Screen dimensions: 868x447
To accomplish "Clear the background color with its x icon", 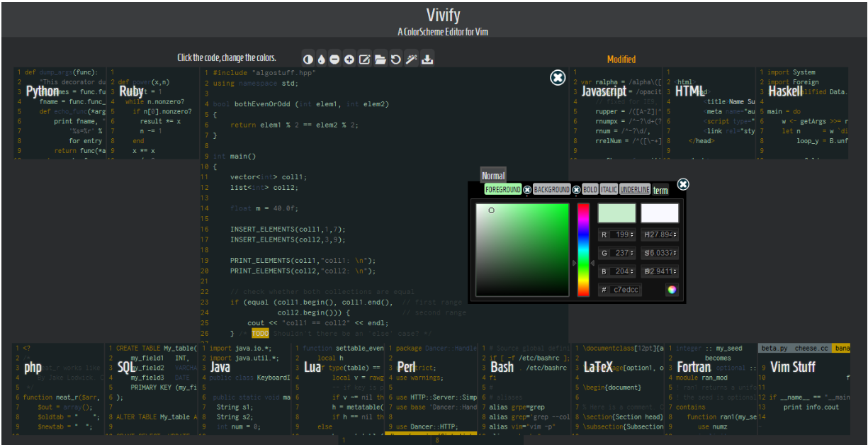I will [576, 190].
